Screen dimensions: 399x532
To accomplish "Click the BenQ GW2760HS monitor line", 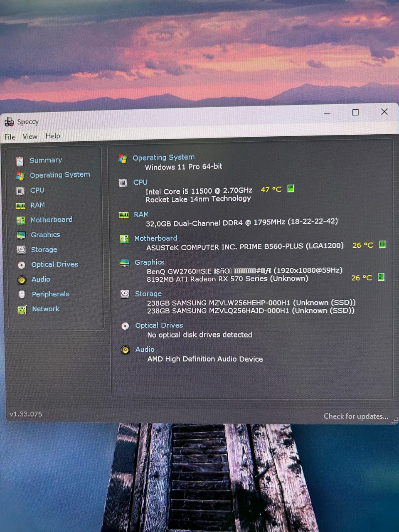I will point(244,271).
